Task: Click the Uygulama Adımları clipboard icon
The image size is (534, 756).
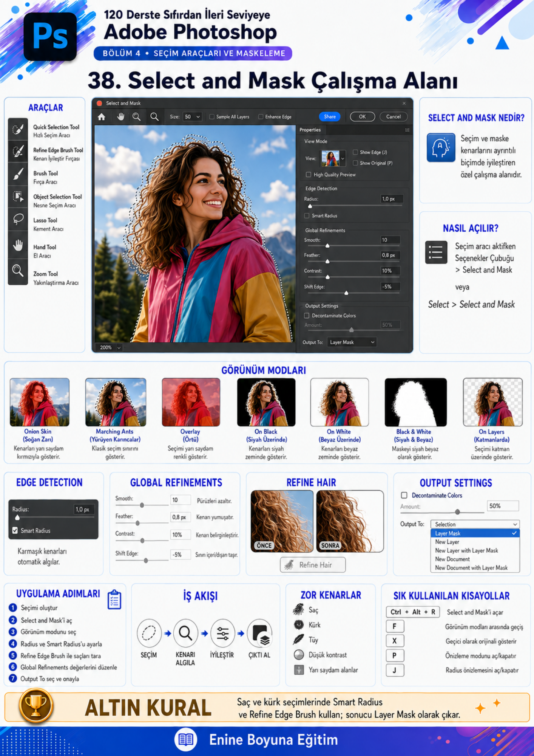Action: click(114, 600)
